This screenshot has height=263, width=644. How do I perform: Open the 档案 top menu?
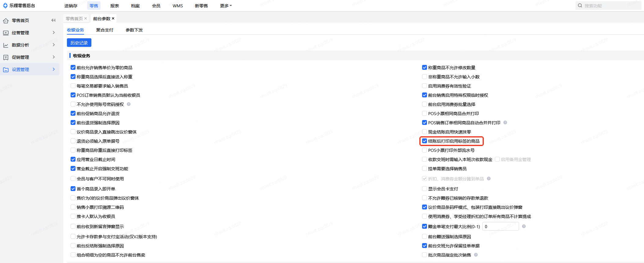click(135, 6)
